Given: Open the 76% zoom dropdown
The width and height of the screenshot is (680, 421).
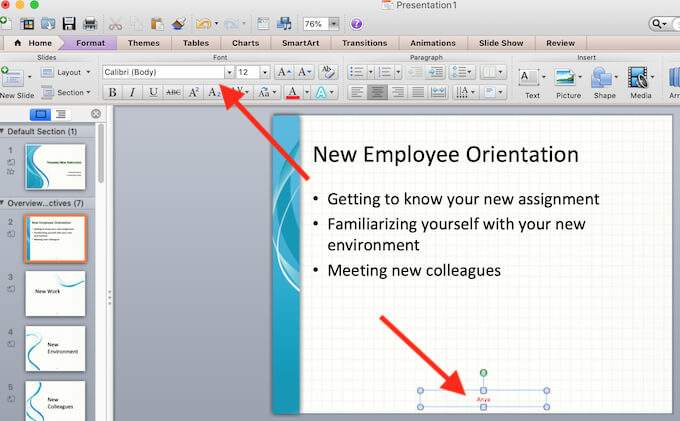Looking at the screenshot, I should [x=333, y=24].
